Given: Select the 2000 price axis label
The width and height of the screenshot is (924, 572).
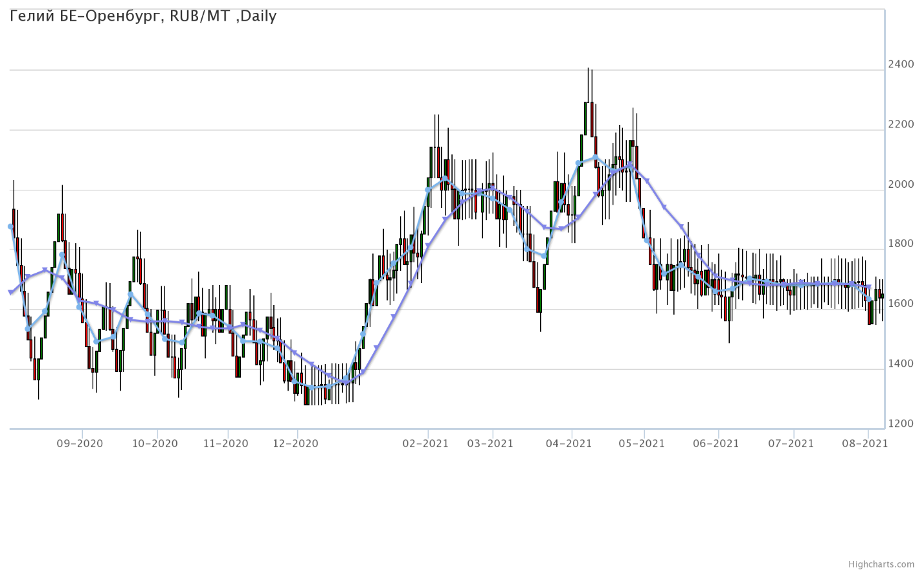Looking at the screenshot, I should (901, 185).
